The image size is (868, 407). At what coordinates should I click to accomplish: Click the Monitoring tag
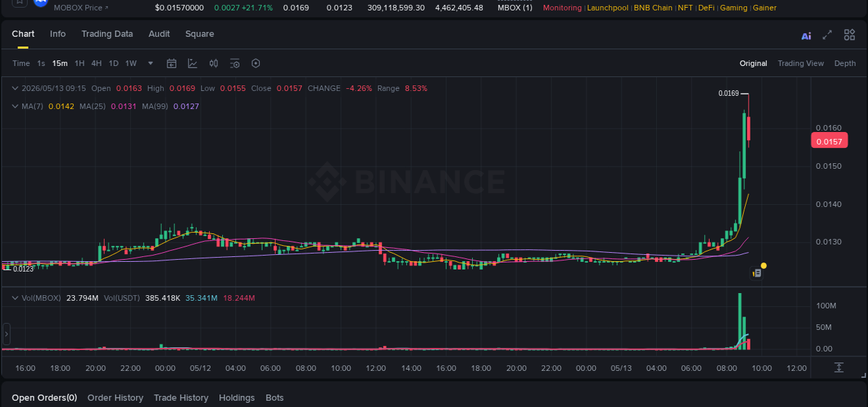click(x=562, y=8)
